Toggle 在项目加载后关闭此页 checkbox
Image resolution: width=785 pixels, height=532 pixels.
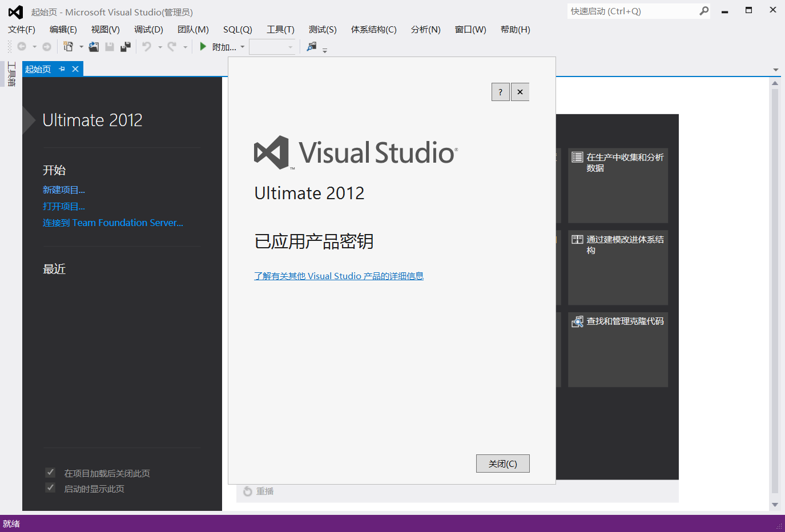(x=50, y=473)
